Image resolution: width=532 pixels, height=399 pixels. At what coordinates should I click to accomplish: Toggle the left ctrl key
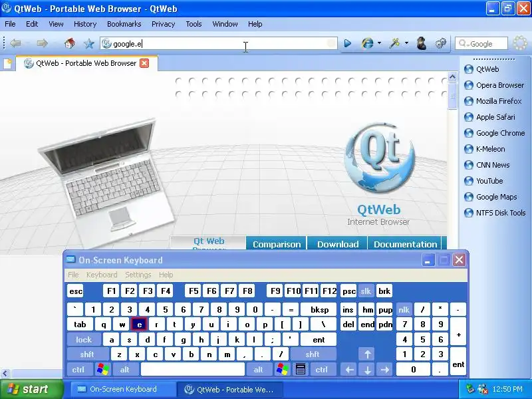78,369
